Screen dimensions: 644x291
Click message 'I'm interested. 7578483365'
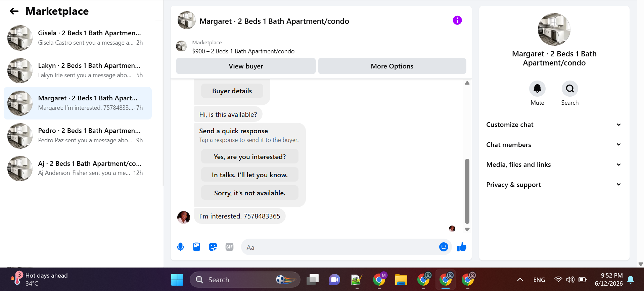pyautogui.click(x=239, y=216)
